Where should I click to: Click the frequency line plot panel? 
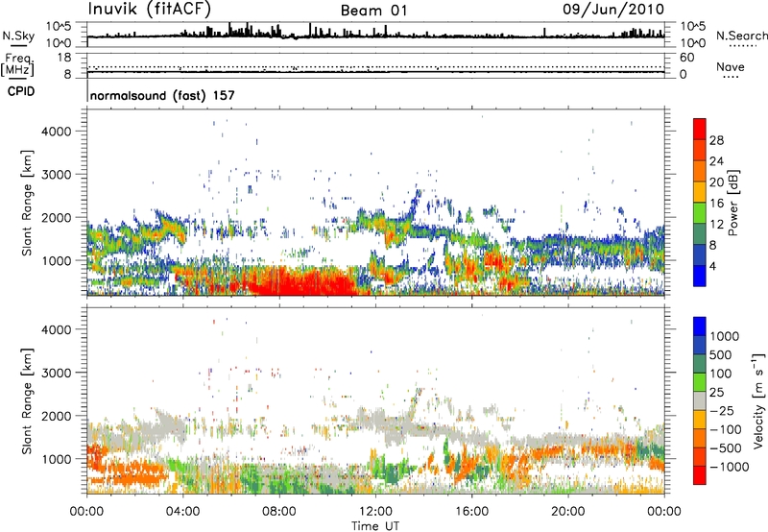click(x=375, y=66)
